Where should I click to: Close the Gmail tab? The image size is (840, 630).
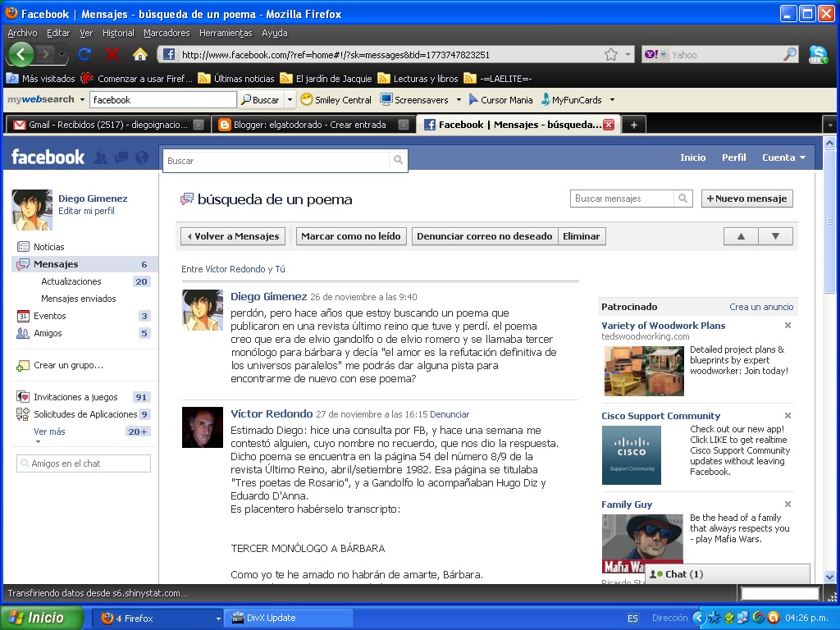pyautogui.click(x=199, y=125)
